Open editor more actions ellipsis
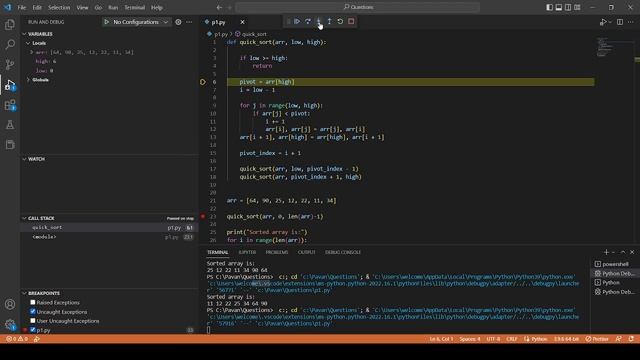This screenshot has width=640, height=360. 631,22
